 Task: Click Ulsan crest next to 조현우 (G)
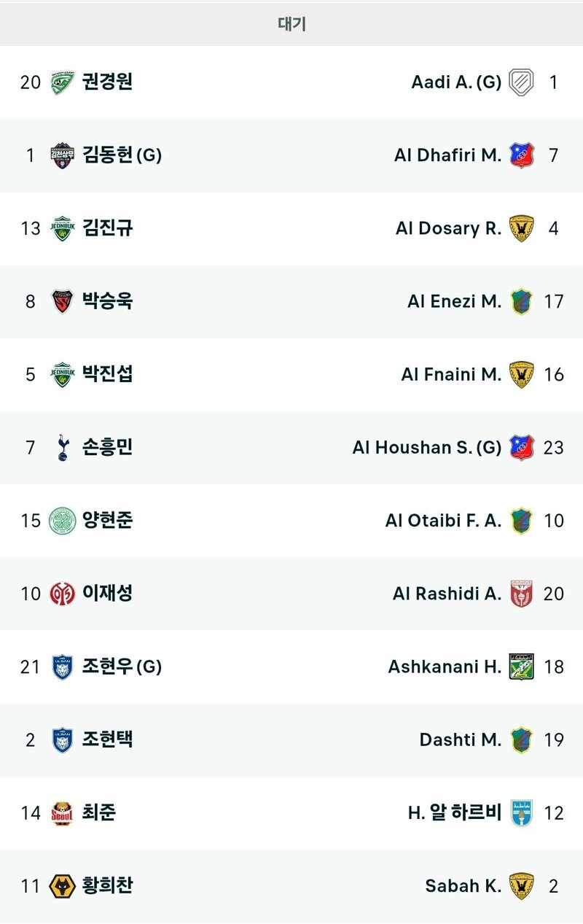coord(63,667)
